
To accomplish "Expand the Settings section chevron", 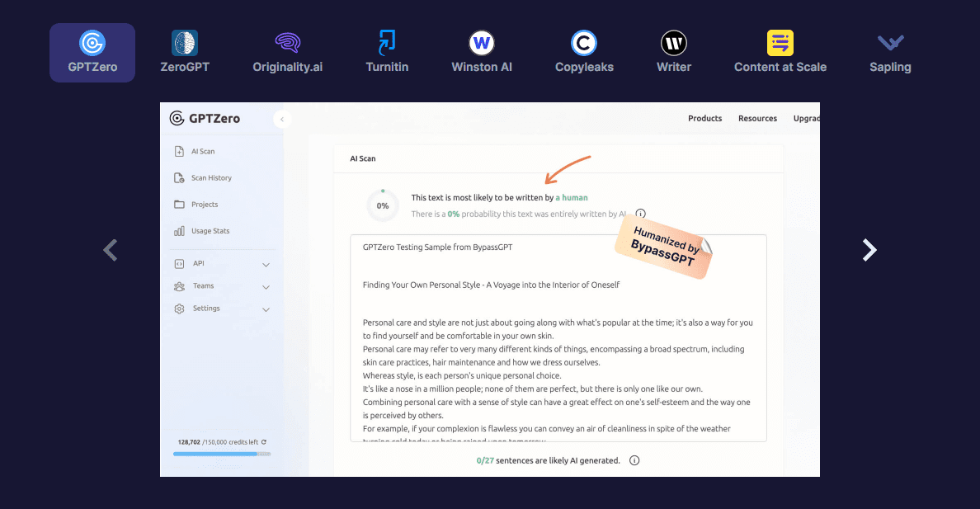I will (266, 309).
